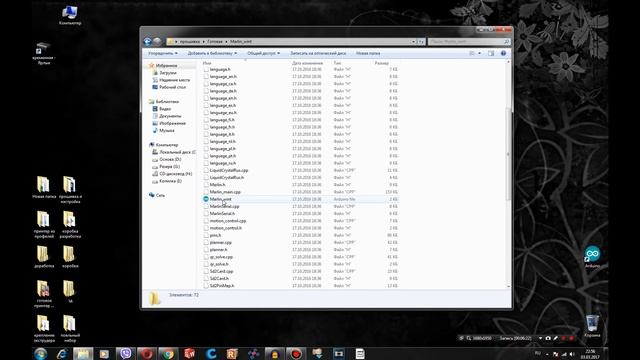Open the Explorer help button
This screenshot has width=640, height=360.
click(503, 53)
